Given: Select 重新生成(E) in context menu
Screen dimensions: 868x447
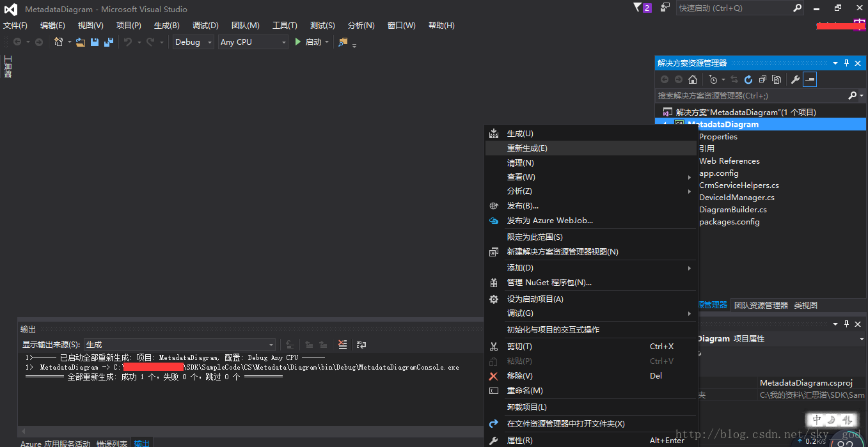Looking at the screenshot, I should pyautogui.click(x=591, y=148).
